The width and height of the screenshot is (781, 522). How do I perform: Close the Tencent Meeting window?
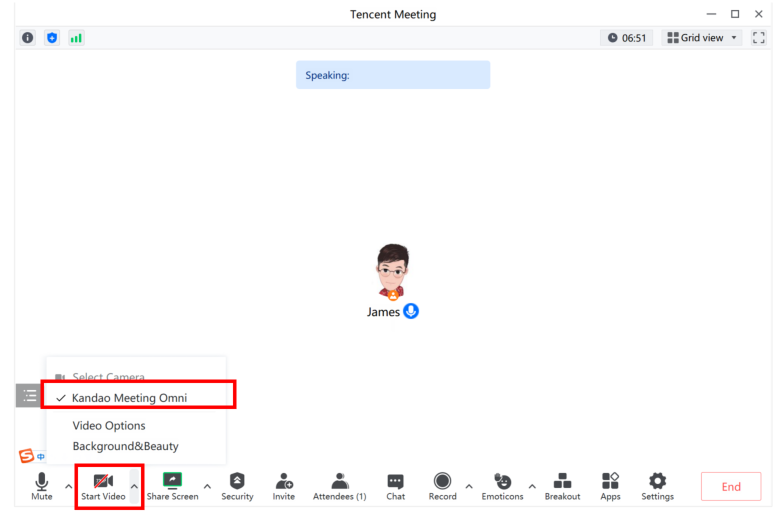pos(759,14)
